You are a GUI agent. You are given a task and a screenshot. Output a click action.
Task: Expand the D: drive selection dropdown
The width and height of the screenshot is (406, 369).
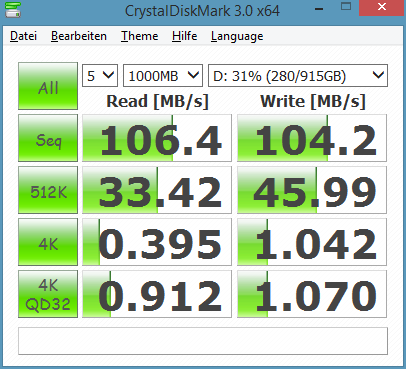298,76
